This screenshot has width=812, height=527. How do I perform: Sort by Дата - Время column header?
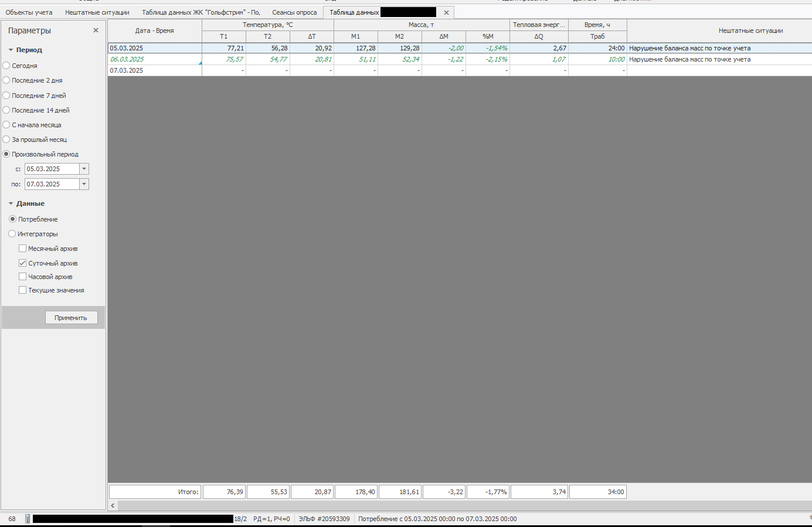[x=155, y=30]
